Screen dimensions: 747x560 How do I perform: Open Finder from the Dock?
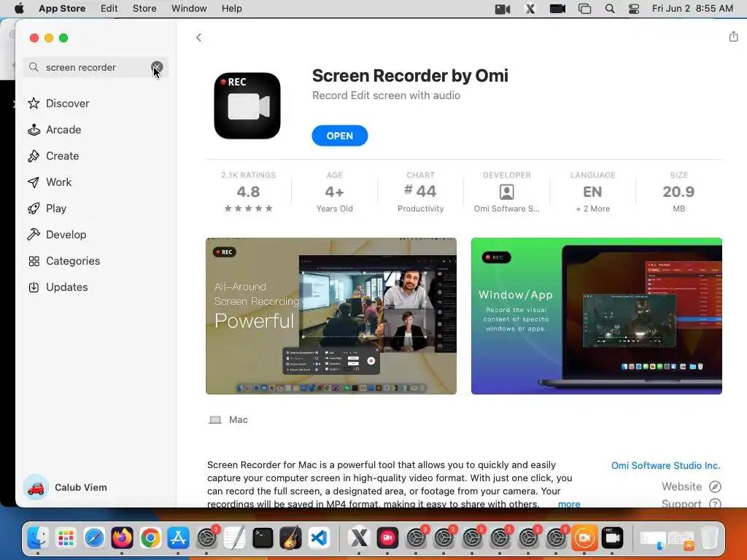pos(38,538)
